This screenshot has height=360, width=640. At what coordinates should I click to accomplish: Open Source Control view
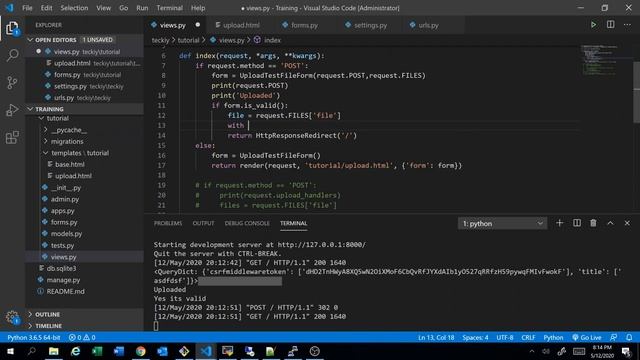pos(12,82)
